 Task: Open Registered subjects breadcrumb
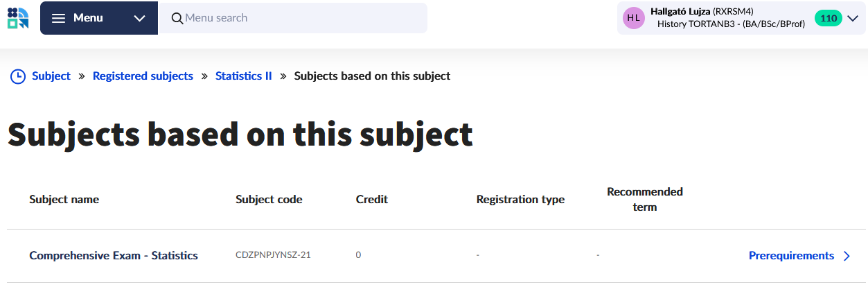tap(143, 76)
